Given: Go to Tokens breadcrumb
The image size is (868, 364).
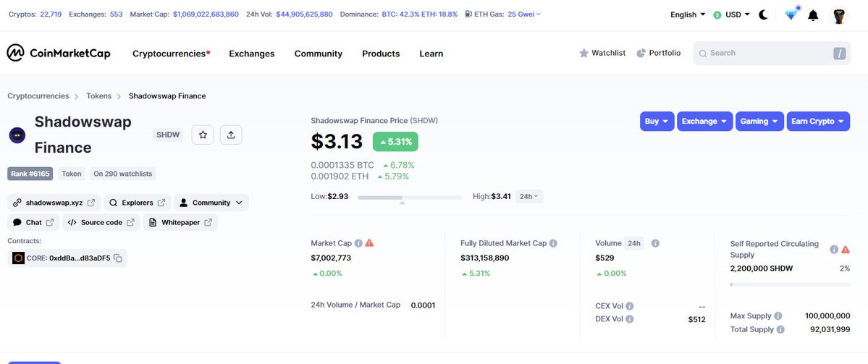Looking at the screenshot, I should pyautogui.click(x=98, y=96).
